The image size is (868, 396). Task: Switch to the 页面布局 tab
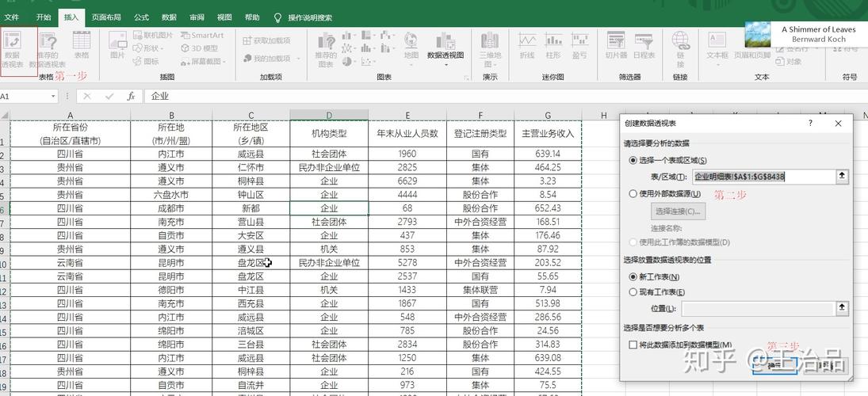(105, 17)
